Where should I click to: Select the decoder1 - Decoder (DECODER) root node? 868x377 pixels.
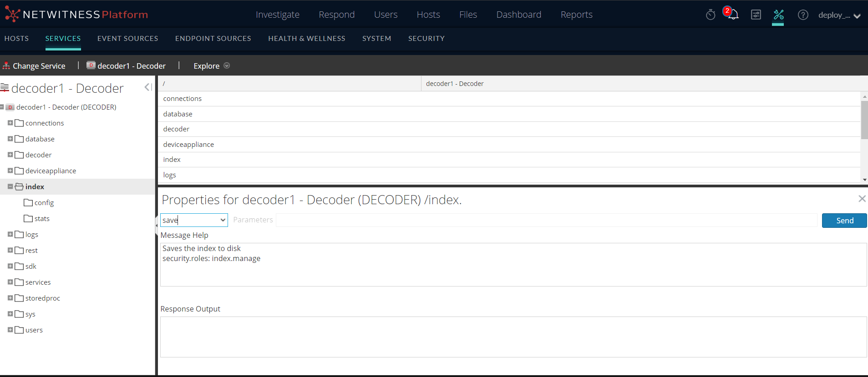66,107
